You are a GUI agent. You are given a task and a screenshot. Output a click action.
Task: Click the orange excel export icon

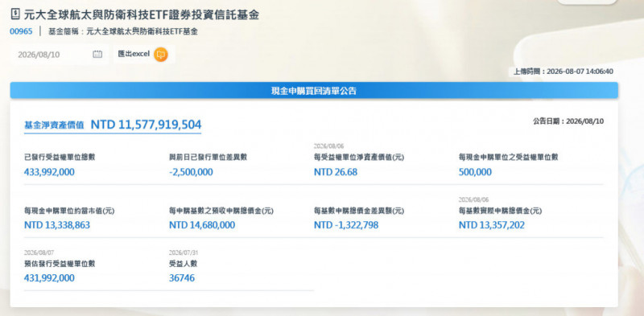[161, 54]
